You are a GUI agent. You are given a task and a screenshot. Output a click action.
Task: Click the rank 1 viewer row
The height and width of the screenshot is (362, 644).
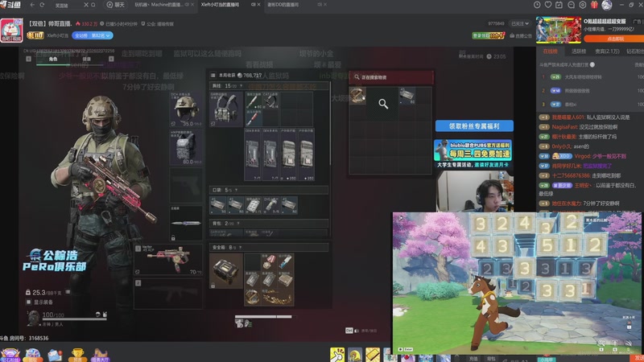(590, 76)
